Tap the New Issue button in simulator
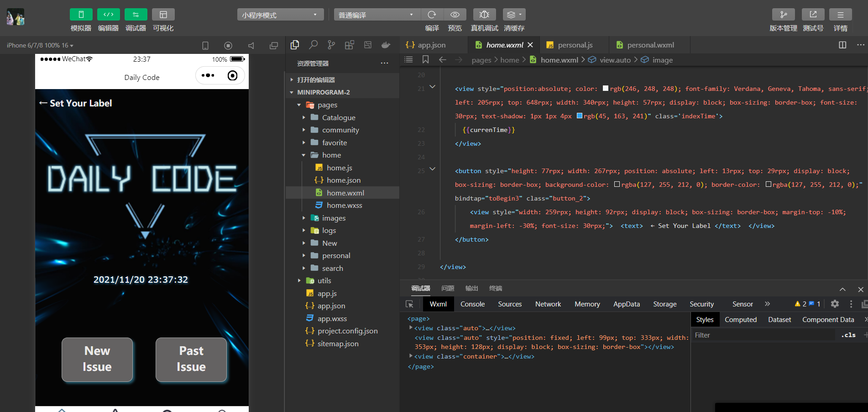Screen dimensions: 868x412 coord(97,359)
